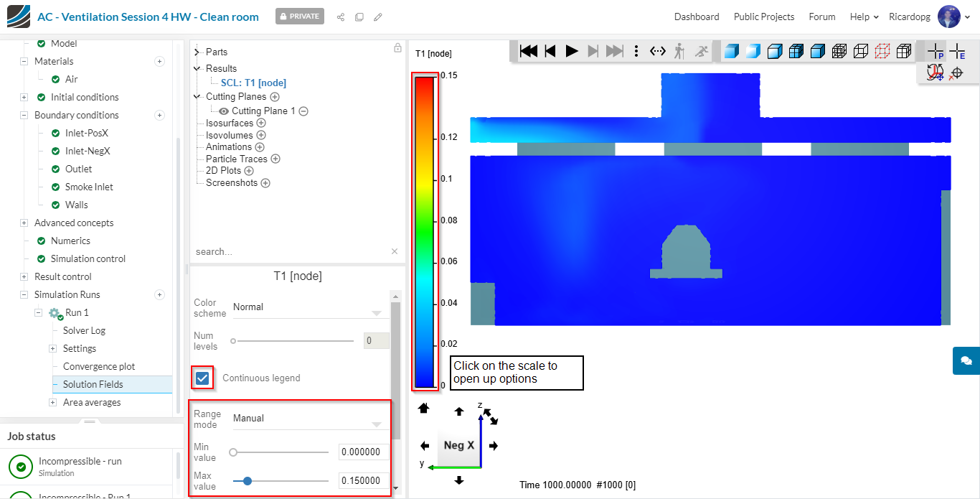This screenshot has height=499, width=980.
Task: Step back one animation frame
Action: pos(550,51)
